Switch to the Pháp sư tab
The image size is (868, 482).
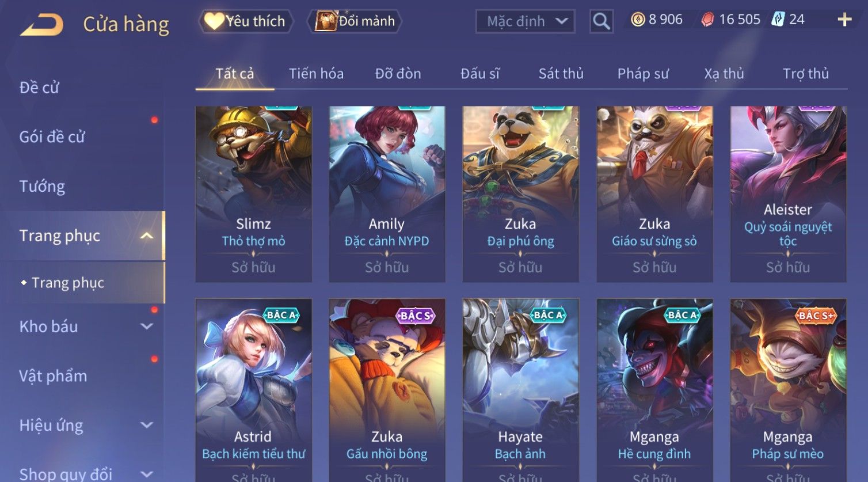[643, 74]
